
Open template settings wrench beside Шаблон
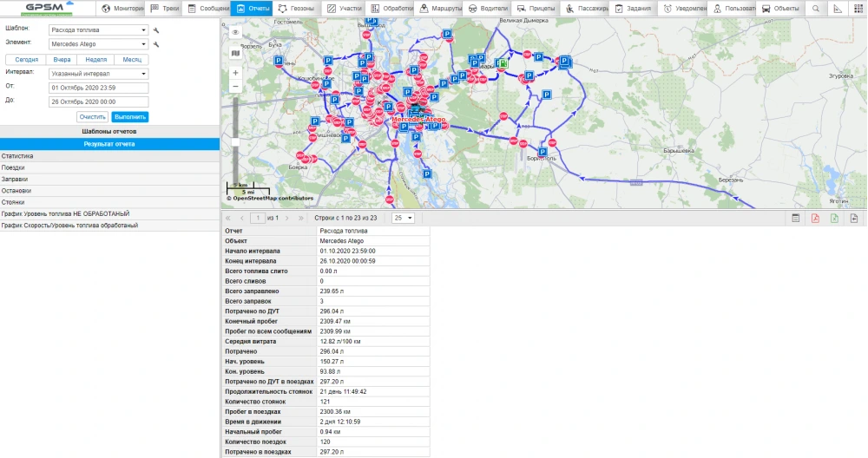click(156, 30)
